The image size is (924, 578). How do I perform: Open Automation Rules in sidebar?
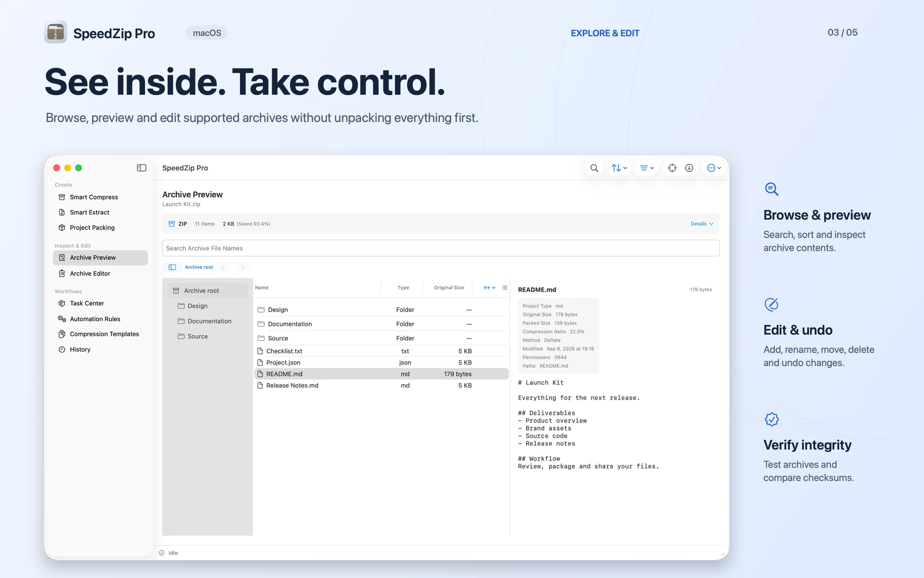[x=101, y=319]
